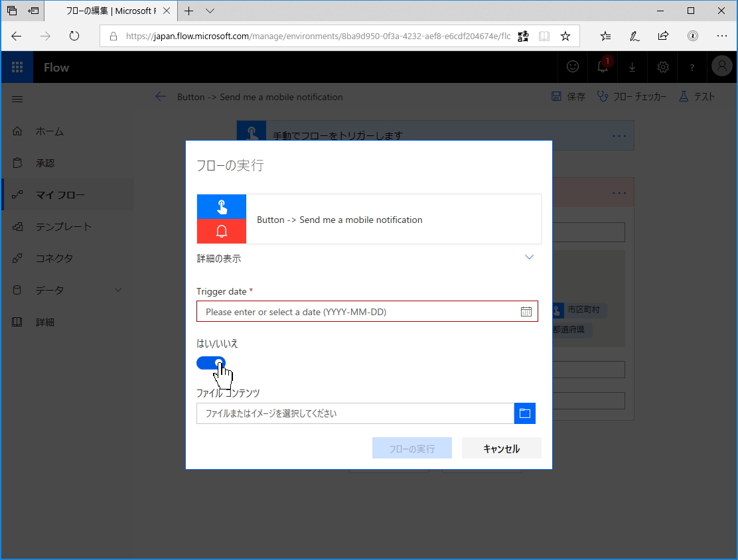Open the help question mark icon

[x=692, y=67]
